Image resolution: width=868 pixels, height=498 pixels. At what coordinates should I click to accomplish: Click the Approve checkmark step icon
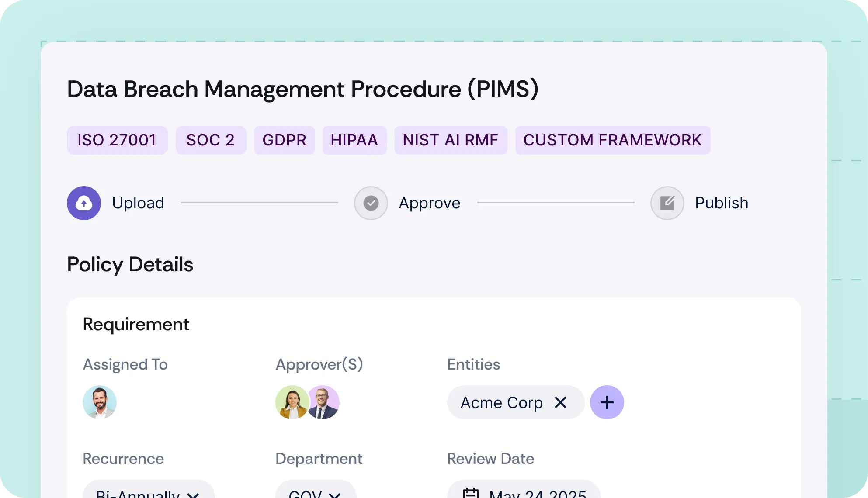click(x=371, y=203)
